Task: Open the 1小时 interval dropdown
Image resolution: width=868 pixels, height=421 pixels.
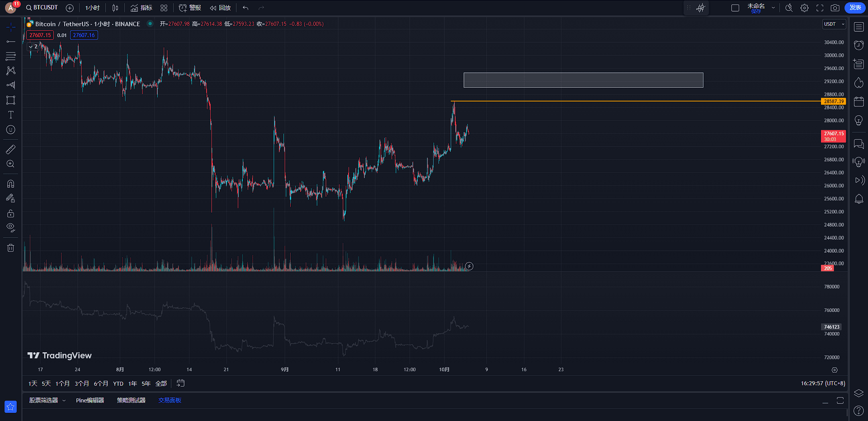Action: (x=92, y=8)
